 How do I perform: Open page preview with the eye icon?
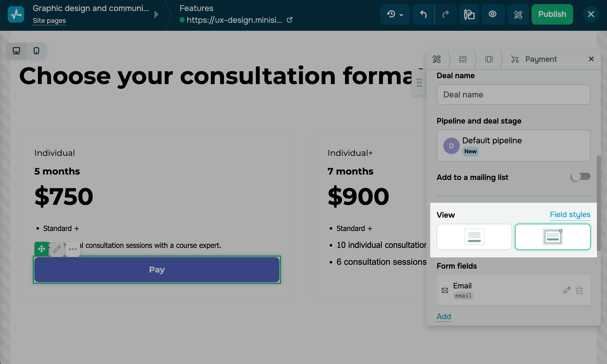tap(493, 14)
